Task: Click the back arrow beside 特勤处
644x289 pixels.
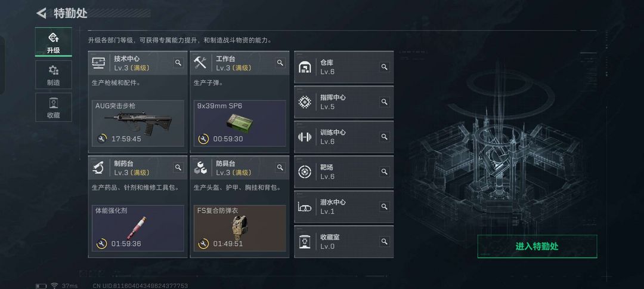Action: click(41, 13)
